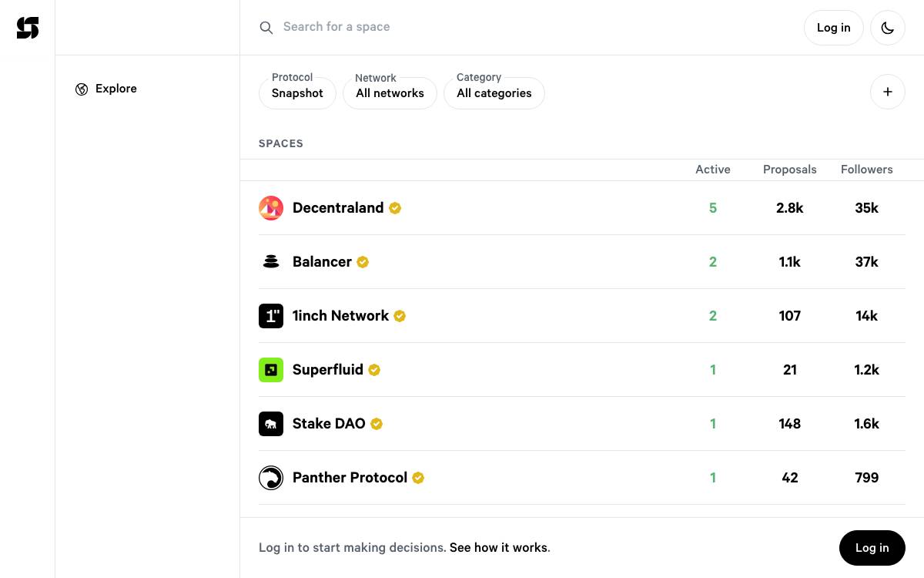Click the bottom black Log in button
The width and height of the screenshot is (924, 578).
(x=872, y=548)
